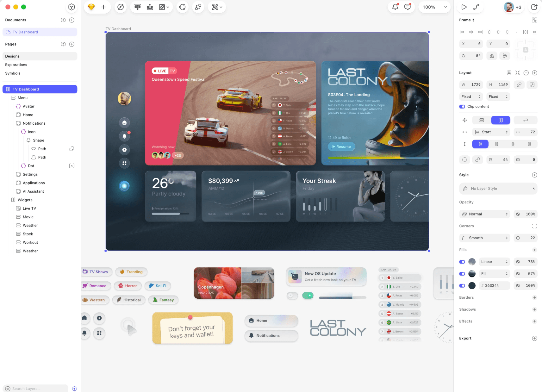Disable the Clip content toggle
This screenshot has width=542, height=392.
tap(462, 107)
